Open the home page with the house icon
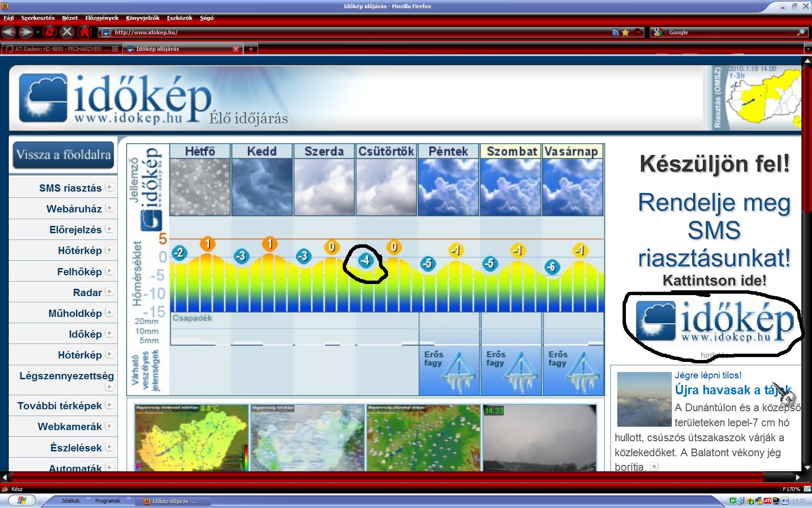Viewport: 812px width, 508px height. (x=85, y=32)
